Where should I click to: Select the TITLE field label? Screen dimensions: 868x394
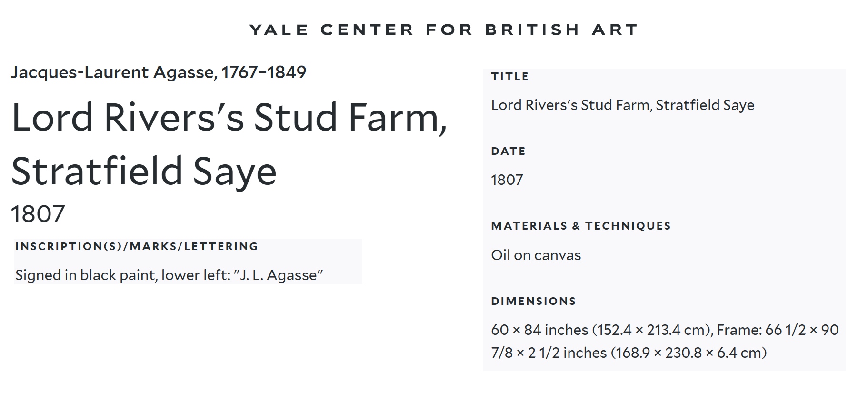510,76
